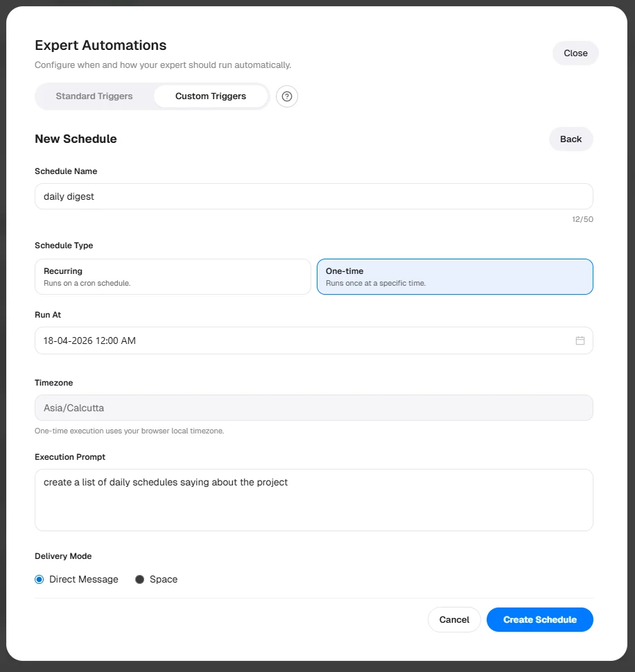Choose the Recurring schedule type
This screenshot has height=672, width=635.
(x=173, y=277)
